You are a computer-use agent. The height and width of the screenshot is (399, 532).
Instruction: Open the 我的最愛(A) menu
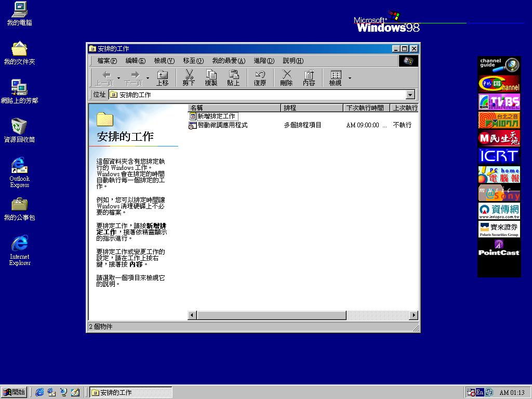pyautogui.click(x=229, y=61)
